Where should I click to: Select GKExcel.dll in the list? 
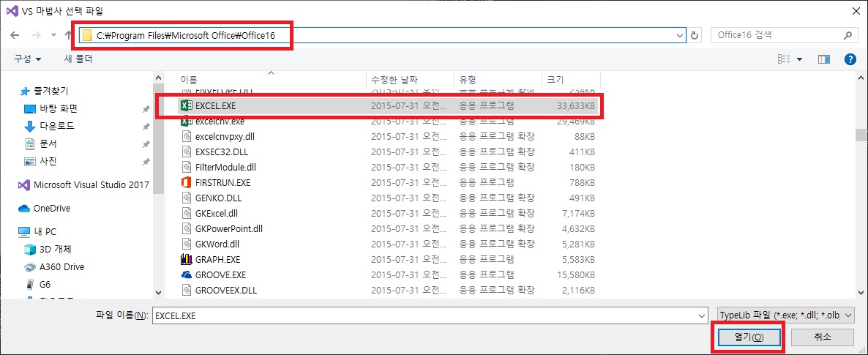[217, 213]
